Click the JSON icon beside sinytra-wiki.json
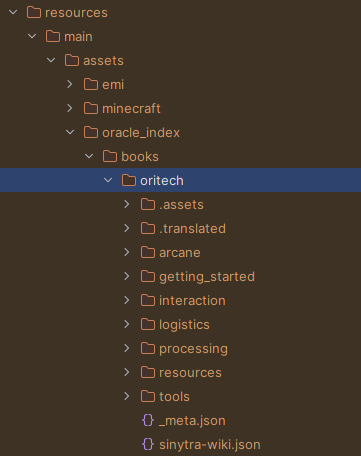The image size is (361, 456). click(x=148, y=444)
